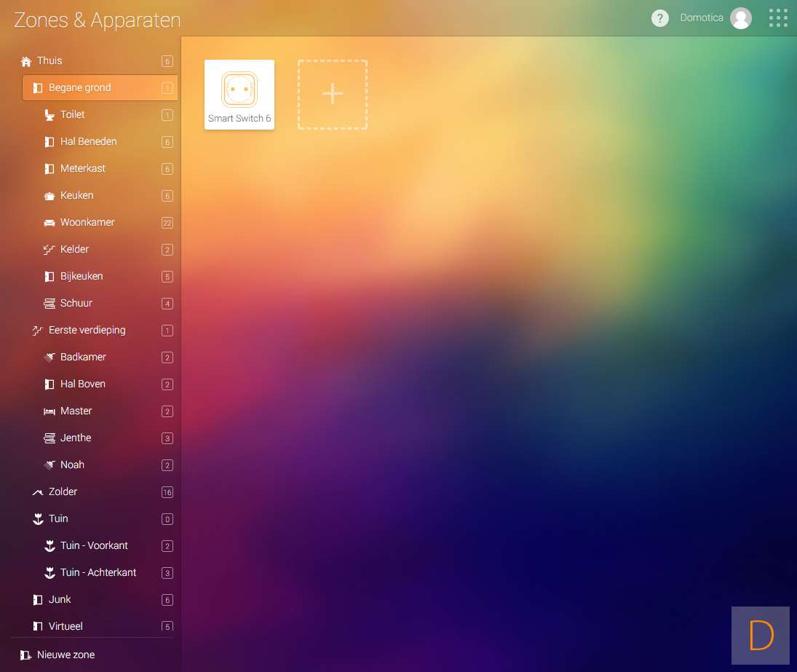Add a new device with plus tile

pos(333,95)
